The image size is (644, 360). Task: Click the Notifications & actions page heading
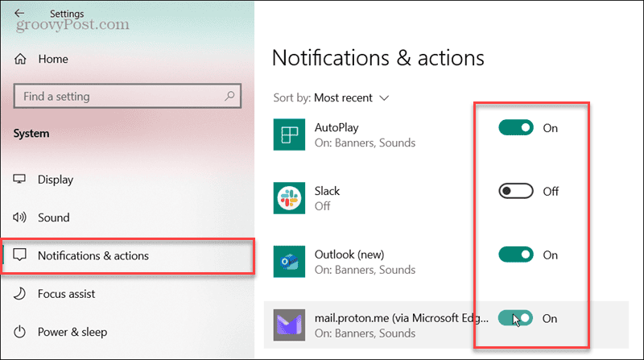click(x=378, y=57)
